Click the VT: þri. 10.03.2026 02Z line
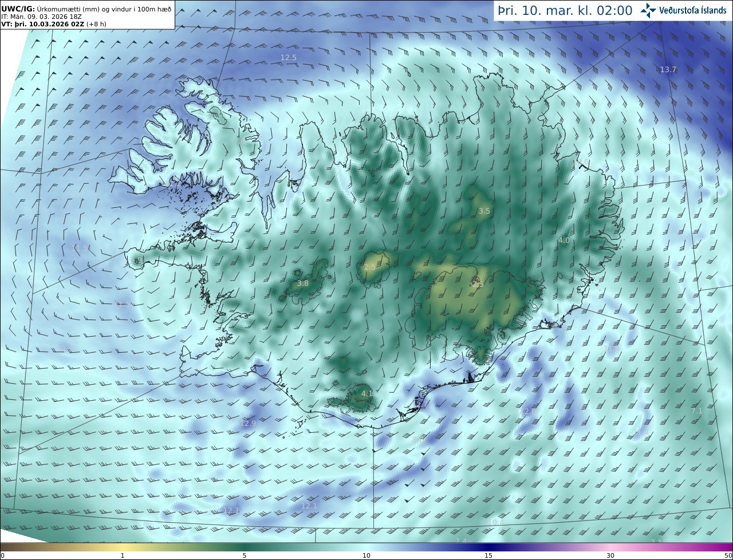Viewport: 733px width, 560px height. pos(53,24)
